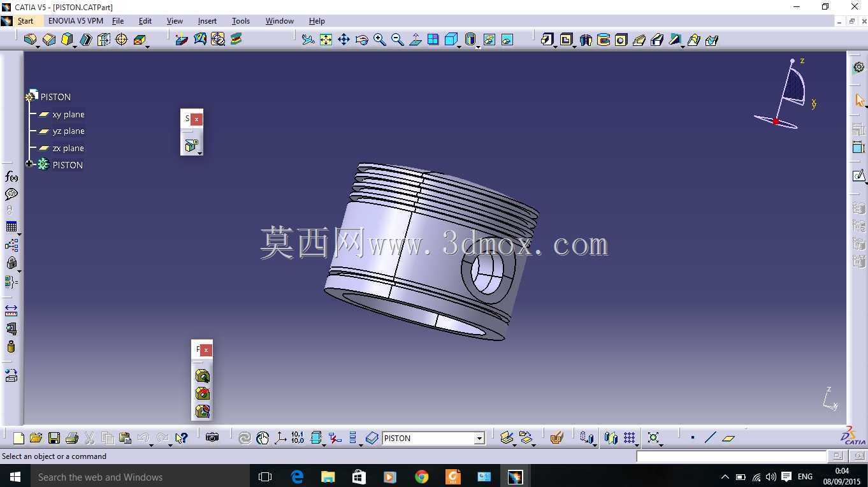868x487 pixels.
Task: Open File Explorer from the taskbar
Action: pyautogui.click(x=328, y=477)
